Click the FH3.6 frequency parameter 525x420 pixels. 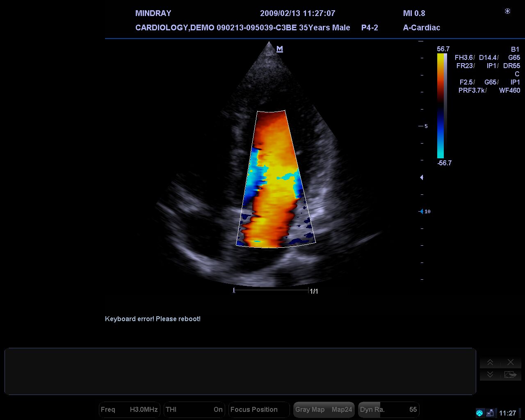click(465, 57)
